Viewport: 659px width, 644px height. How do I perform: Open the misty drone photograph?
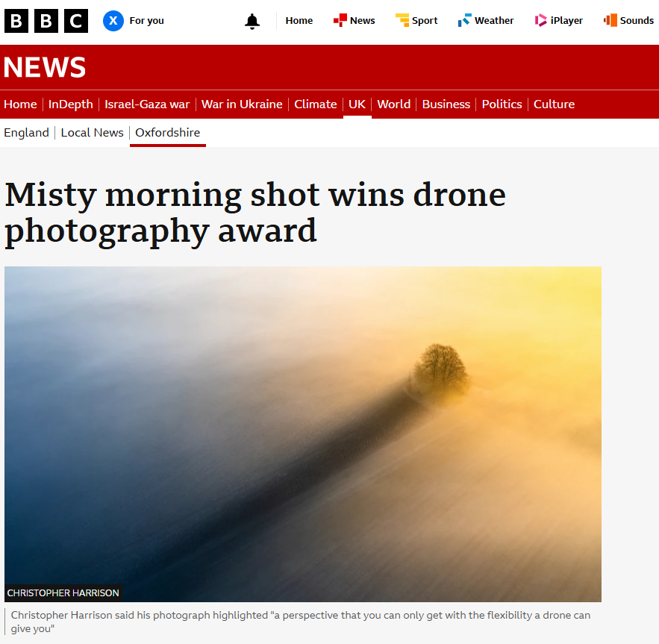(x=303, y=434)
